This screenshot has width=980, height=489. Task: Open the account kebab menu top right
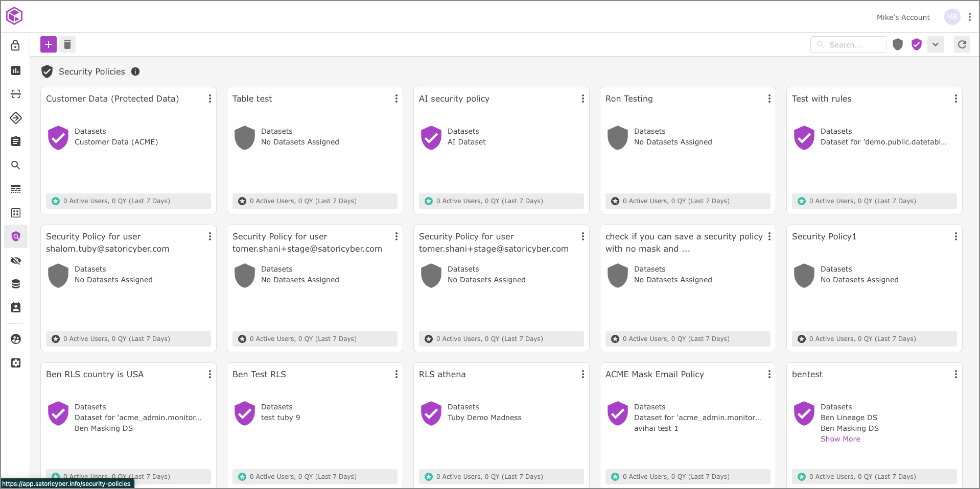click(969, 17)
